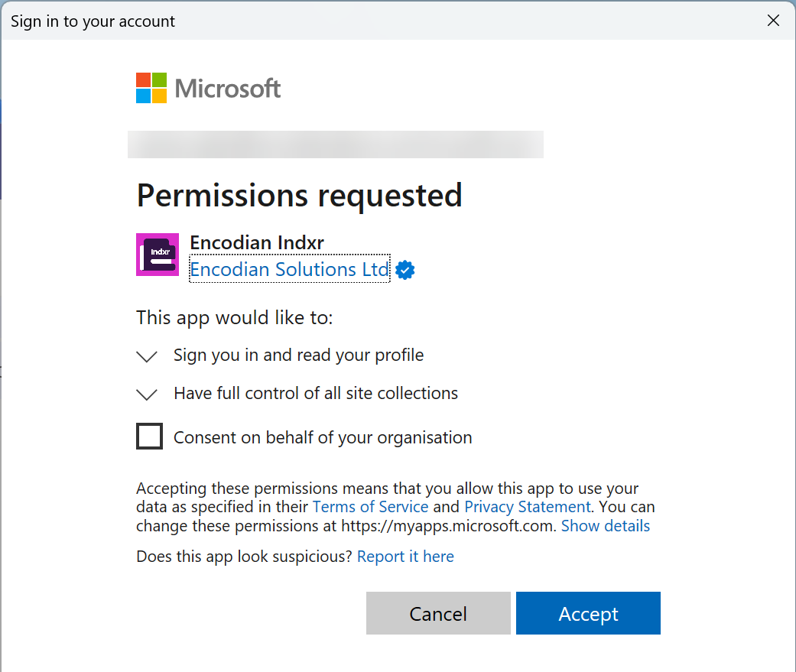
Task: Open the Encodian Solutions Ltd publisher link
Action: (x=289, y=269)
